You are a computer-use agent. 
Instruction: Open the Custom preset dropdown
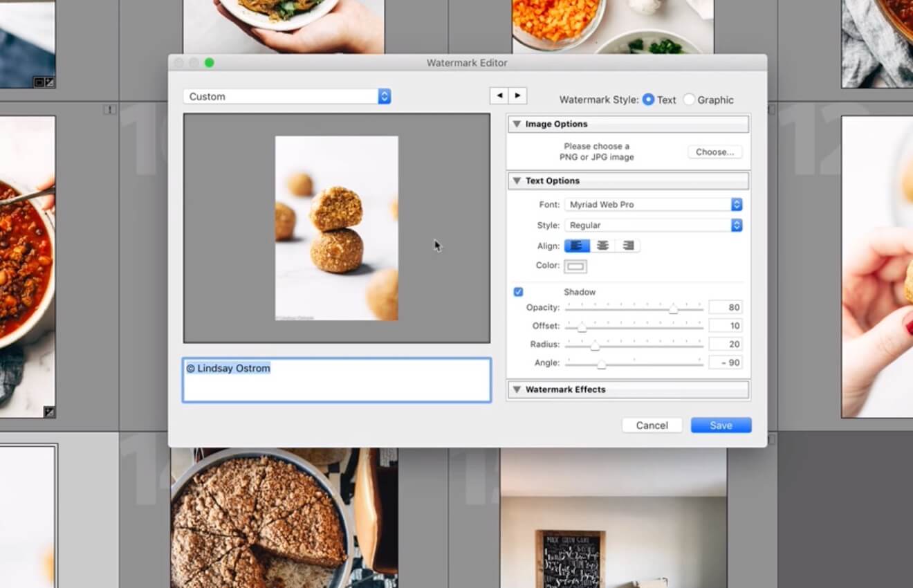pos(384,96)
